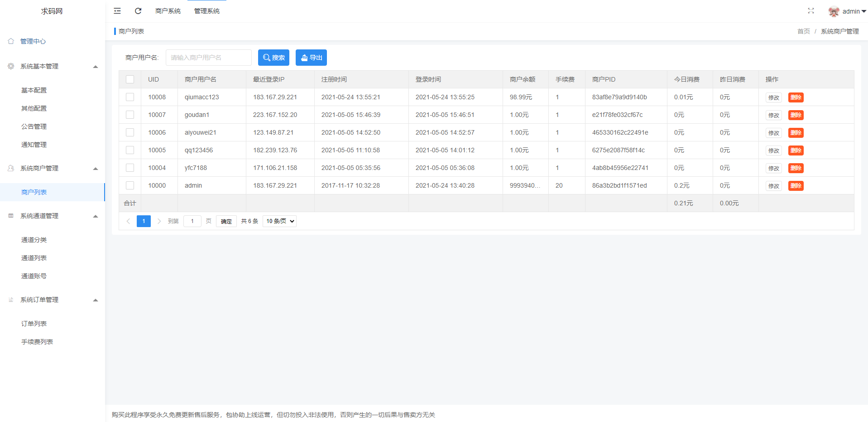The image size is (868, 422).
Task: Click the blue 搜索 button
Action: [273, 58]
